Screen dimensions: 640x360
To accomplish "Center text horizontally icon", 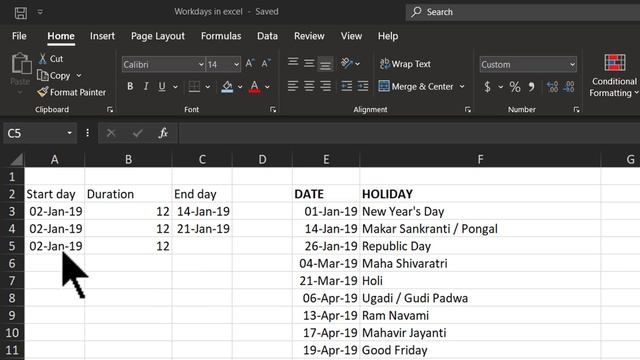I will click(x=309, y=86).
